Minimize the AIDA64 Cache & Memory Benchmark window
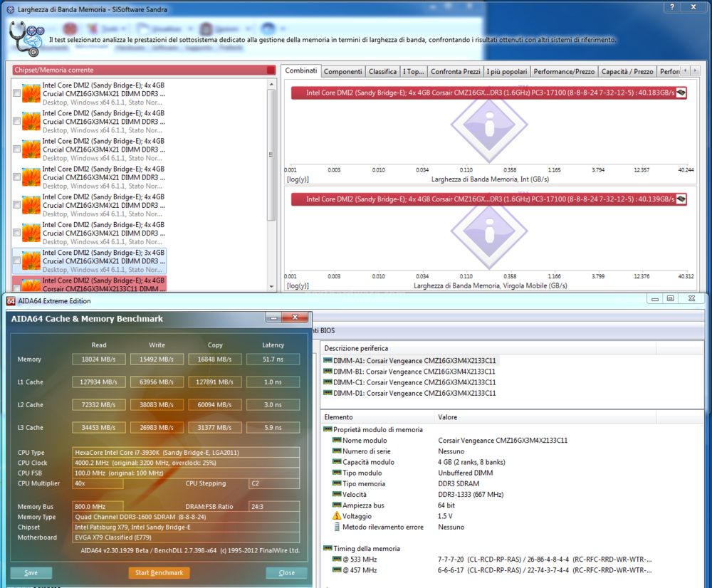Screen dimensions: 712x588 point(274,317)
